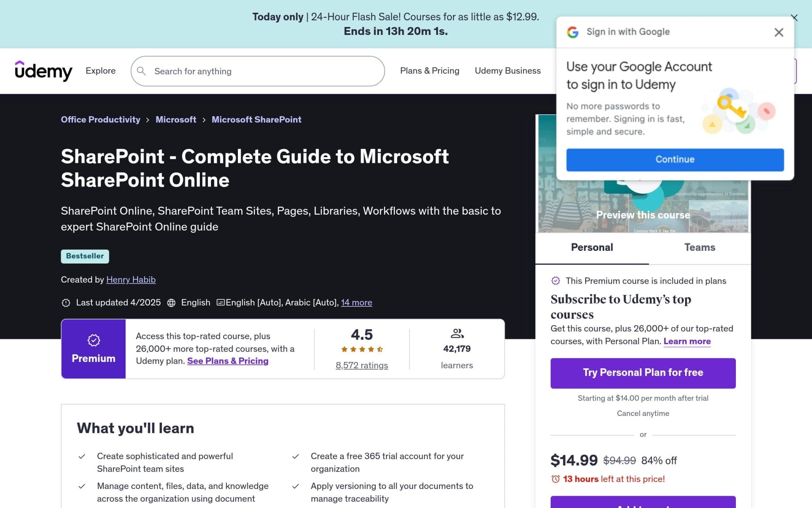Click See Plans & Pricing link
The height and width of the screenshot is (508, 812).
pos(228,361)
